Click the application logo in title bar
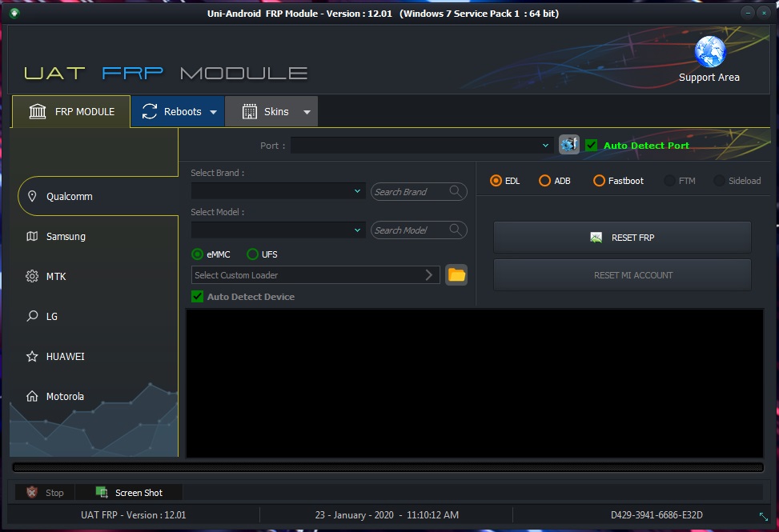Viewport: 779px width, 532px height. point(14,13)
